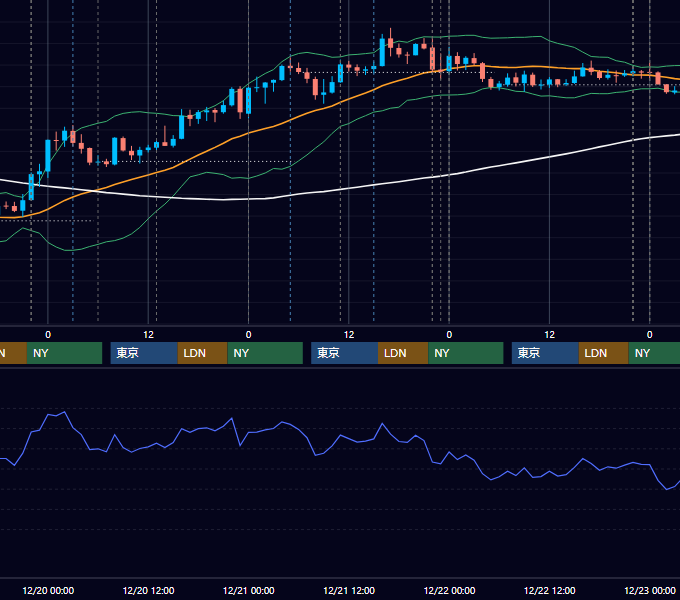Screen dimensions: 680x600
Task: Click the 12/22 12:00 date label
Action: (x=549, y=590)
